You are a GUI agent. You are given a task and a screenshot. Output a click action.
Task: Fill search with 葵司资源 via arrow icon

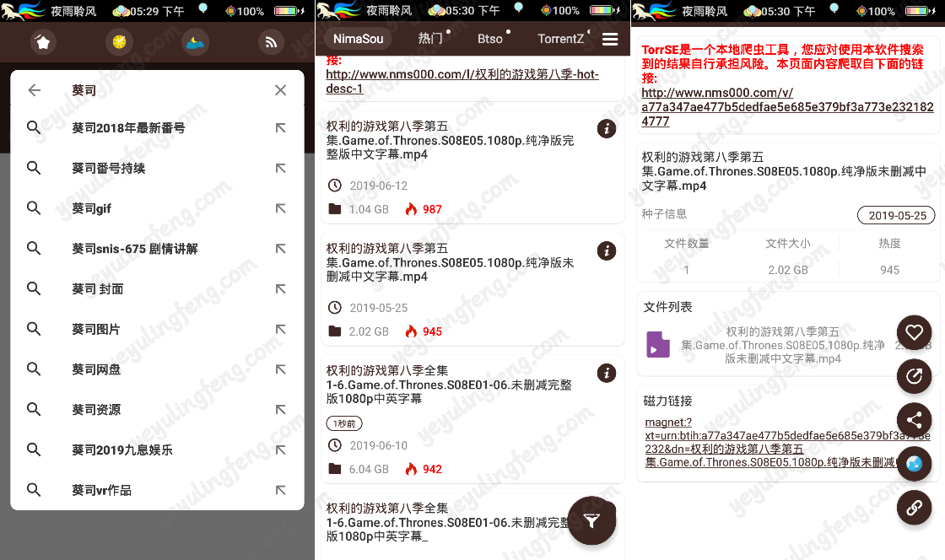[280, 410]
